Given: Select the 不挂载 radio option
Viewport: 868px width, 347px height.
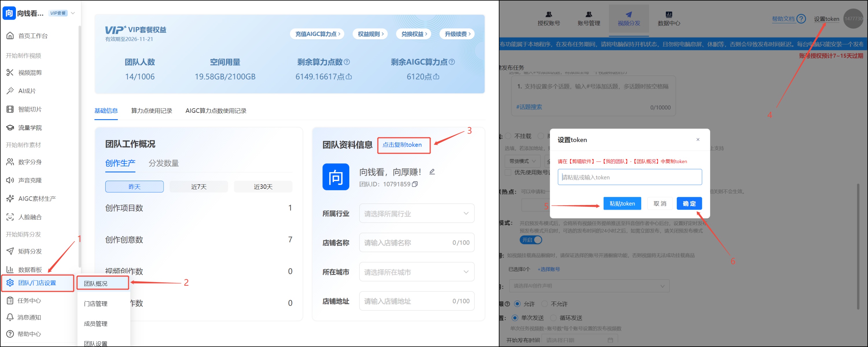Looking at the screenshot, I should (x=508, y=136).
